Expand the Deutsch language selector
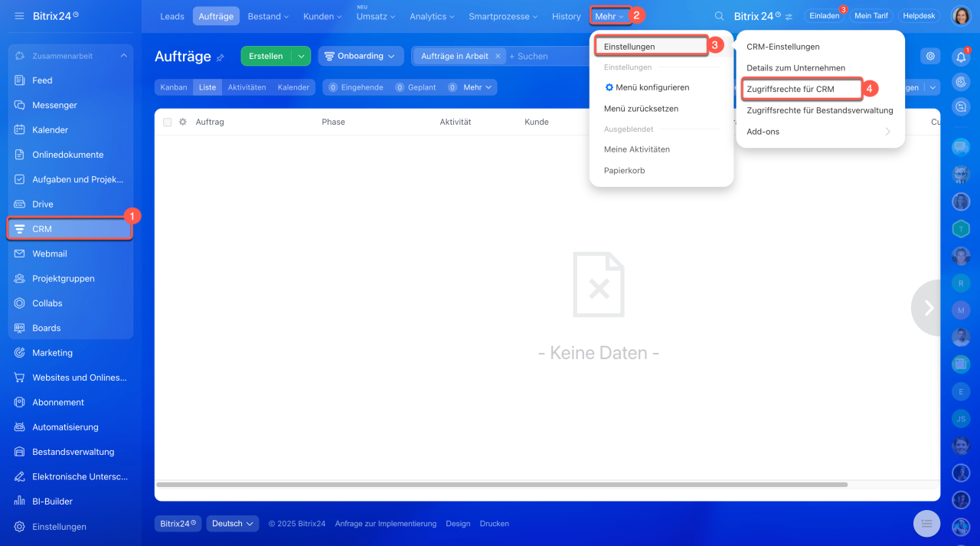The image size is (980, 546). tap(233, 524)
